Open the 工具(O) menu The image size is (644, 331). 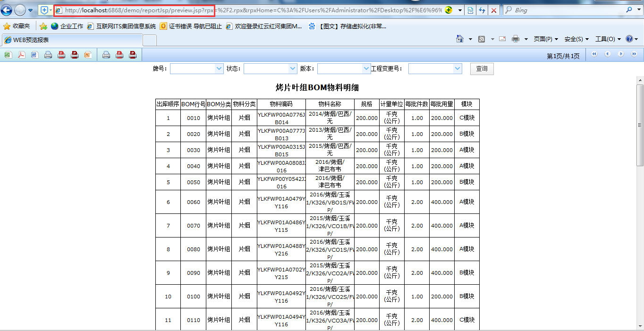608,39
